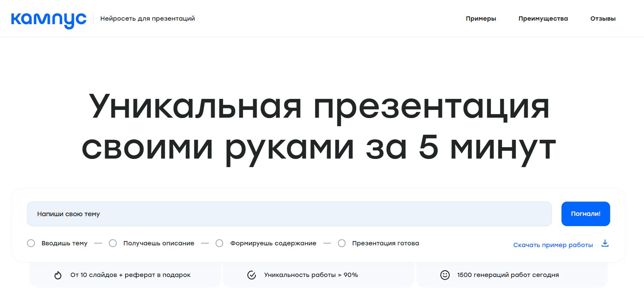Click the text 1500 генераций работ сегодня
Screen dimensions: 644x299
[508, 275]
